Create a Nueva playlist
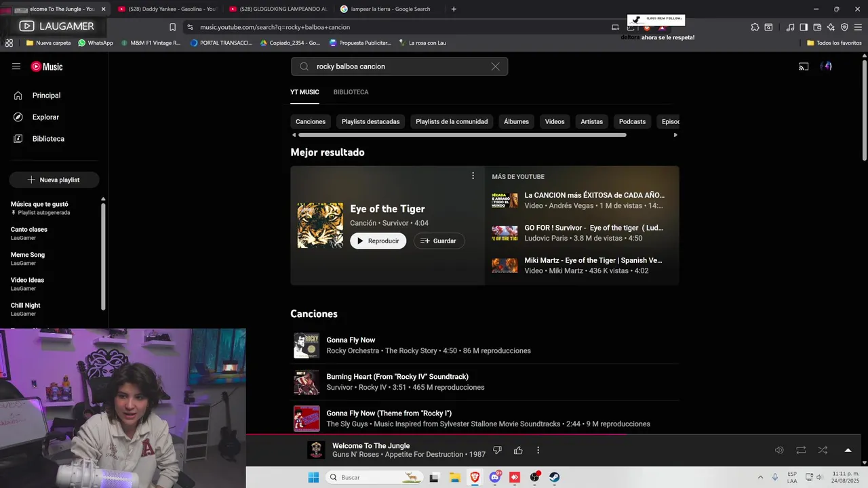 pyautogui.click(x=54, y=180)
